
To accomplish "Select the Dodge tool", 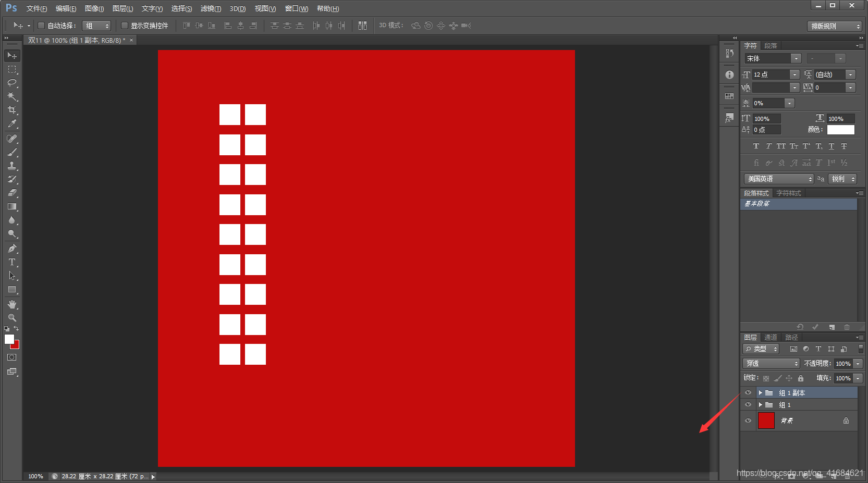I will [12, 233].
